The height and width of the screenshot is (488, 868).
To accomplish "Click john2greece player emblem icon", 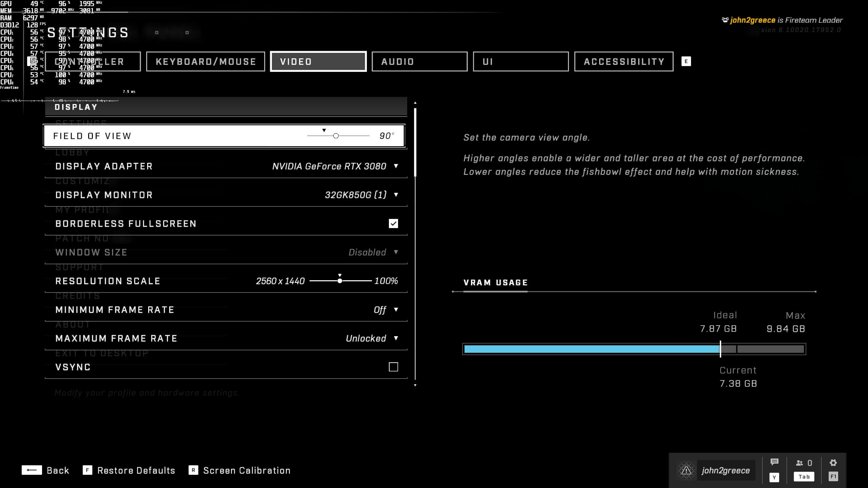I will pyautogui.click(x=686, y=470).
